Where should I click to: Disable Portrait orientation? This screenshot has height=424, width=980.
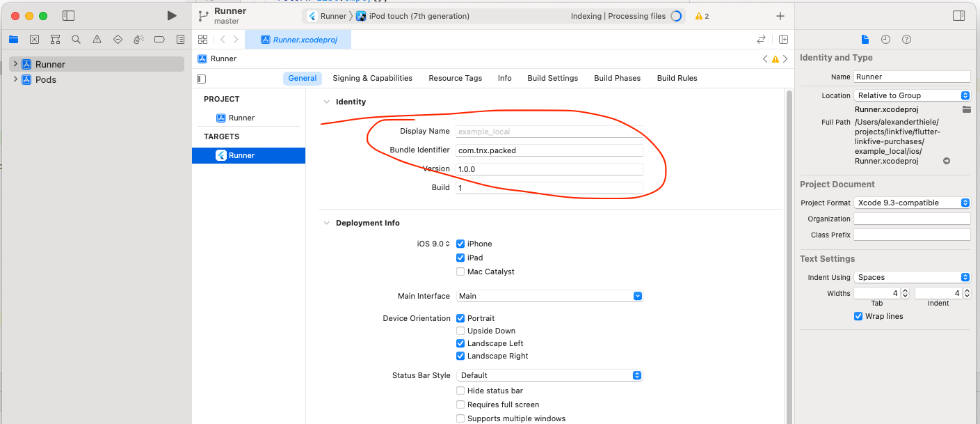(x=460, y=318)
